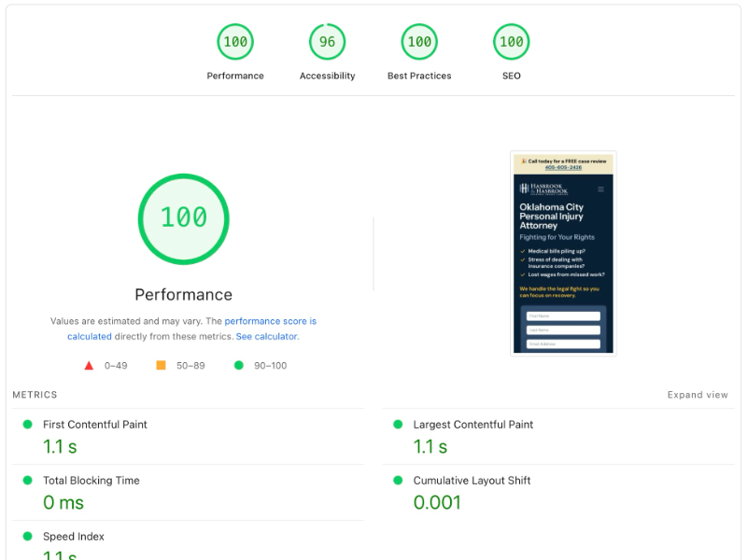The width and height of the screenshot is (747, 560).
Task: Click the orange square 50–89 legend icon
Action: 161,365
